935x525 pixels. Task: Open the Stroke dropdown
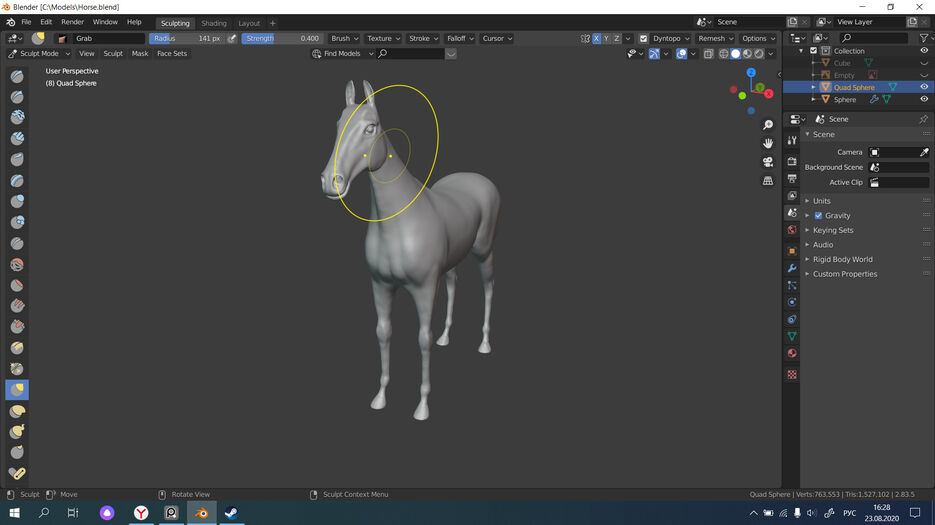pos(423,38)
